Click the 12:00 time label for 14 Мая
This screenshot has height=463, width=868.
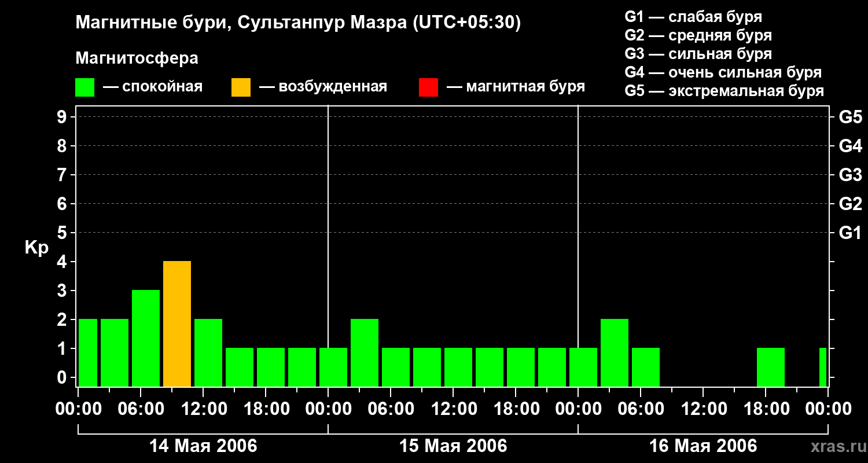tap(203, 409)
